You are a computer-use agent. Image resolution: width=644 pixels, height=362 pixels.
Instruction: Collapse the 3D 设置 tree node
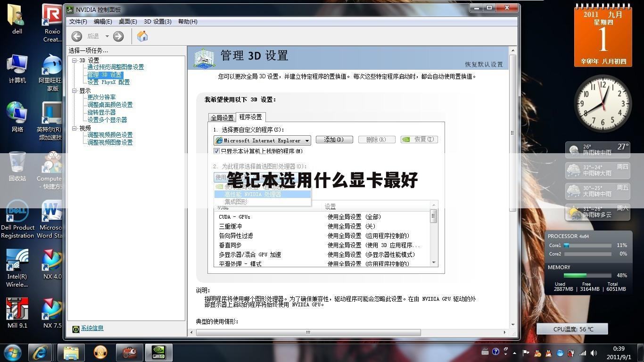tap(74, 60)
